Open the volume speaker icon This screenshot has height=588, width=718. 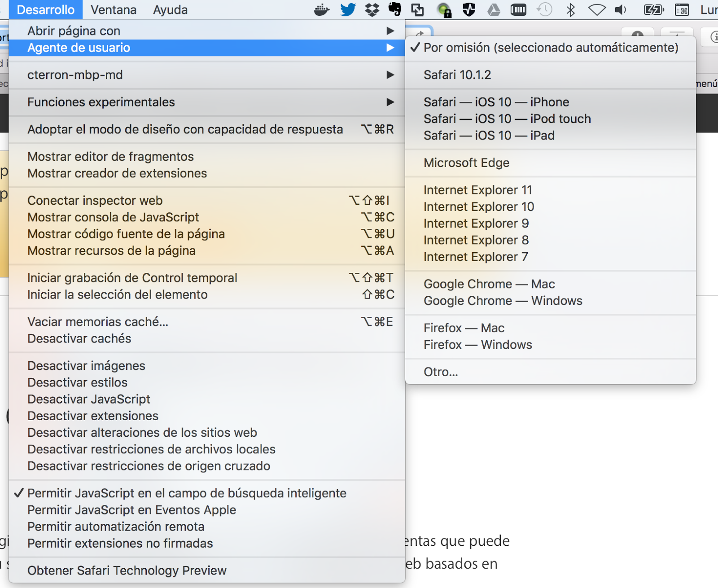coord(621,9)
